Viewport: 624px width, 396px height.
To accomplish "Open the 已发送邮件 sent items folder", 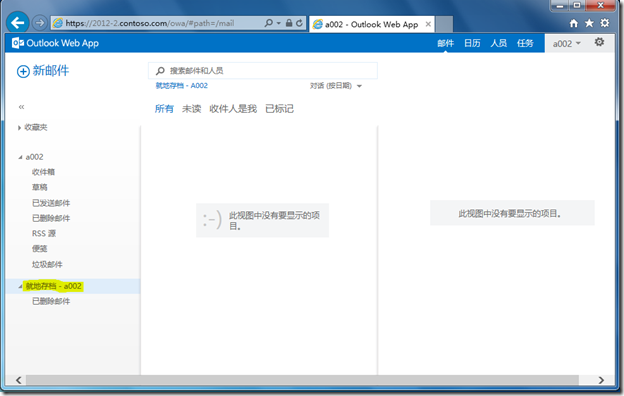I will 51,203.
